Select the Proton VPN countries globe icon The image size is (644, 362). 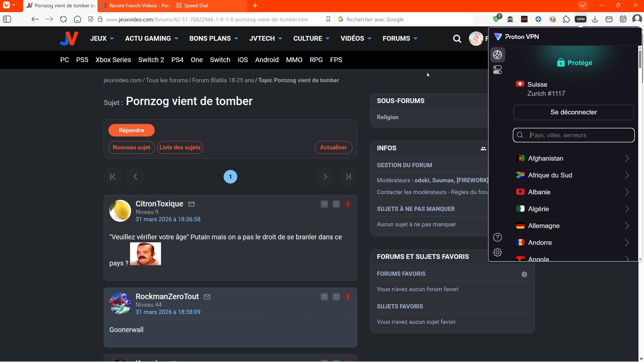497,55
